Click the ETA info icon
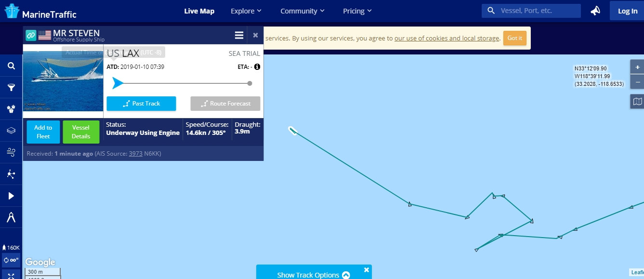644x279 pixels. pos(257,66)
